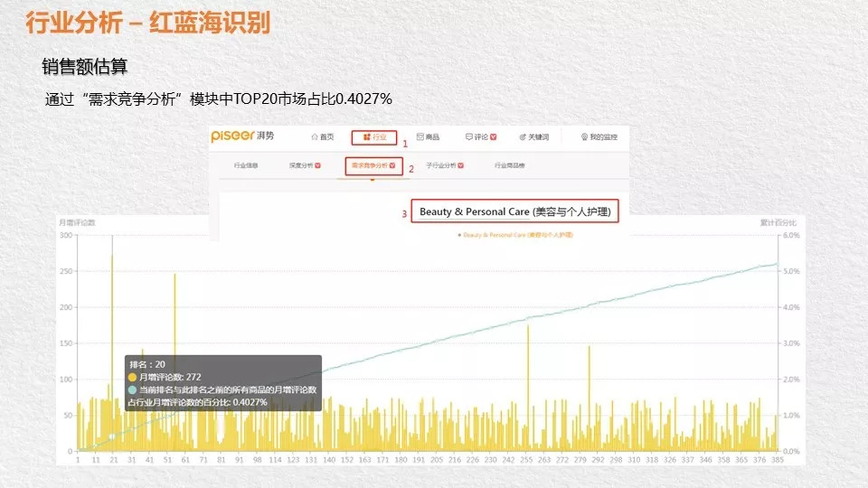Select the 行业商品榜 sub-tab

(x=509, y=165)
